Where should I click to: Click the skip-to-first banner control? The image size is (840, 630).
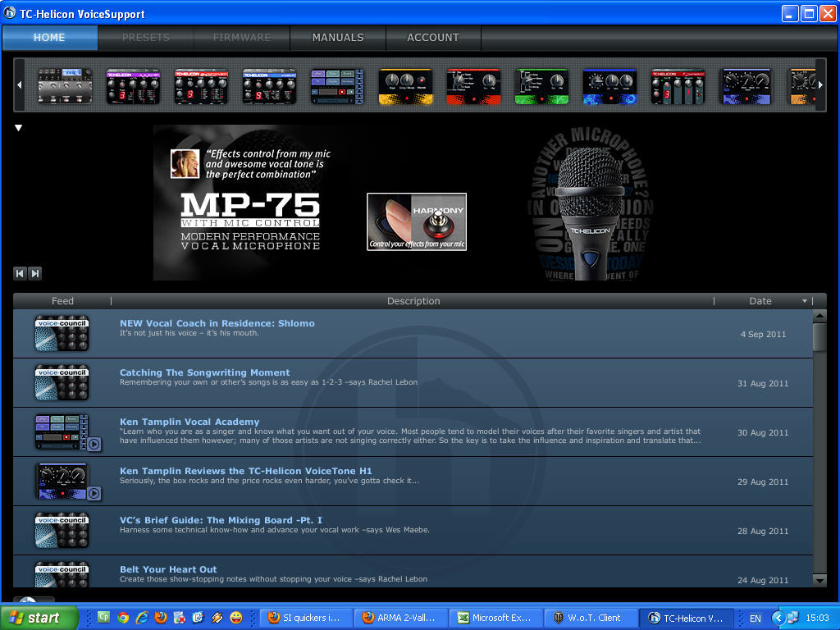click(x=19, y=273)
